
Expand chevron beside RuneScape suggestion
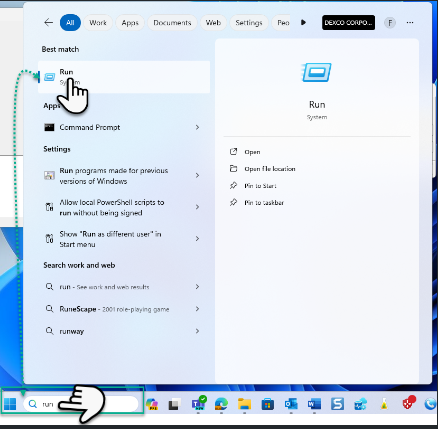[x=197, y=309]
